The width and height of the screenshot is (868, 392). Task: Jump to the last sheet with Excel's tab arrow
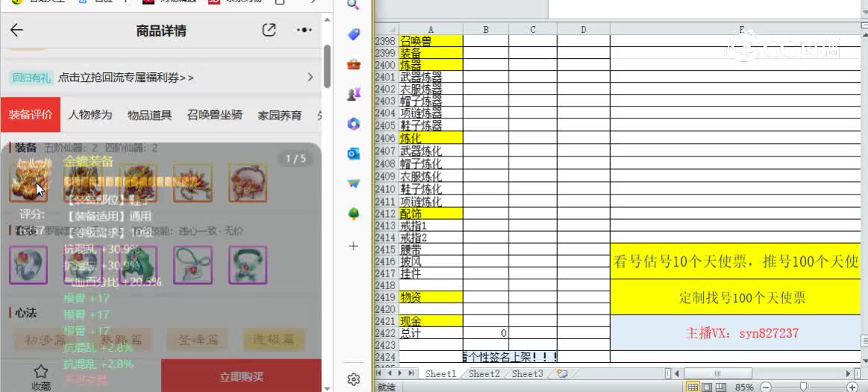click(410, 374)
